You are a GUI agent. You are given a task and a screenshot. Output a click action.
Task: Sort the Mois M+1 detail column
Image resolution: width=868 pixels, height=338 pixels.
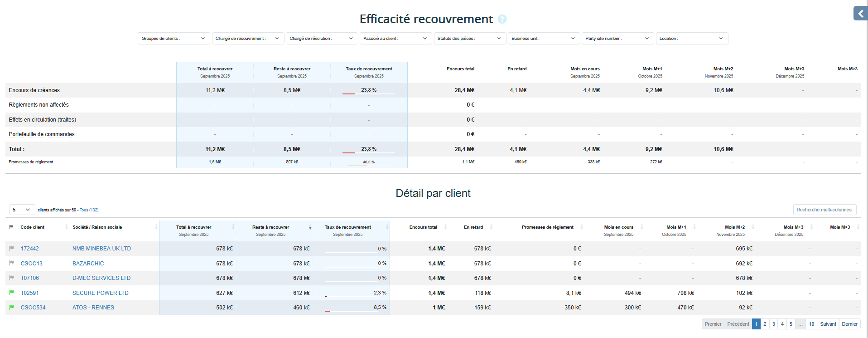click(694, 227)
